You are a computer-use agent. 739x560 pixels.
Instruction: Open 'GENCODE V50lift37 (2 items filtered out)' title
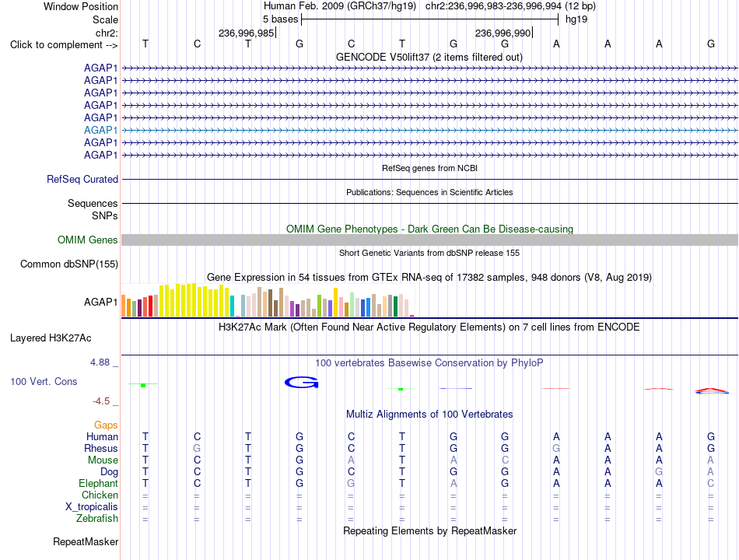pyautogui.click(x=429, y=57)
